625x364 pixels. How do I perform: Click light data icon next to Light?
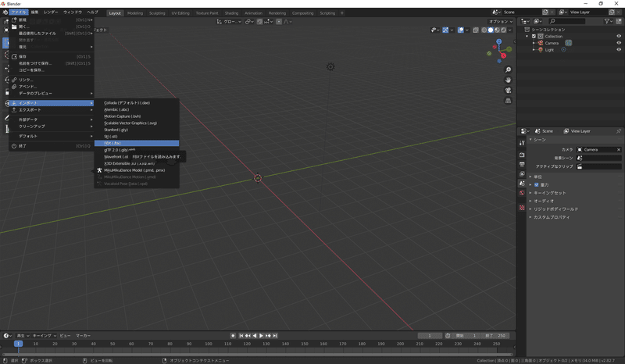[x=563, y=50]
